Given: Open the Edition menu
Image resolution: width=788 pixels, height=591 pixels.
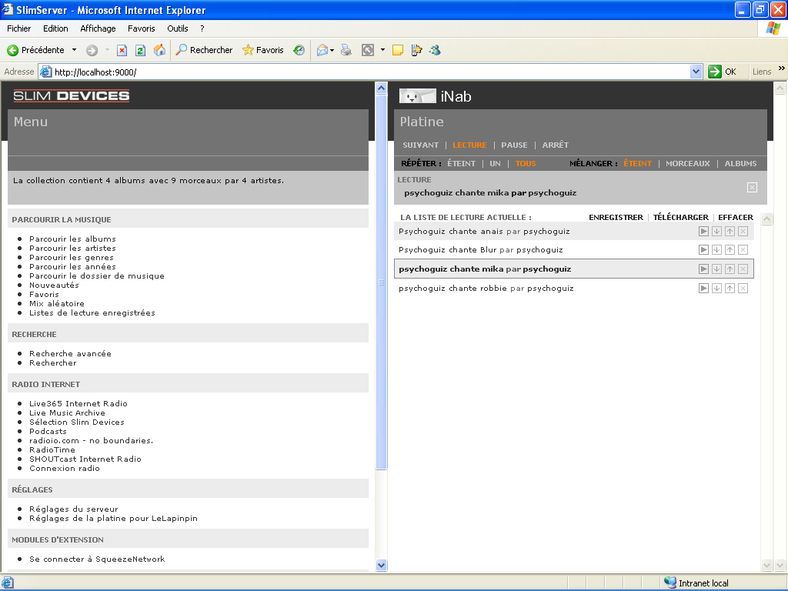Looking at the screenshot, I should 55,29.
